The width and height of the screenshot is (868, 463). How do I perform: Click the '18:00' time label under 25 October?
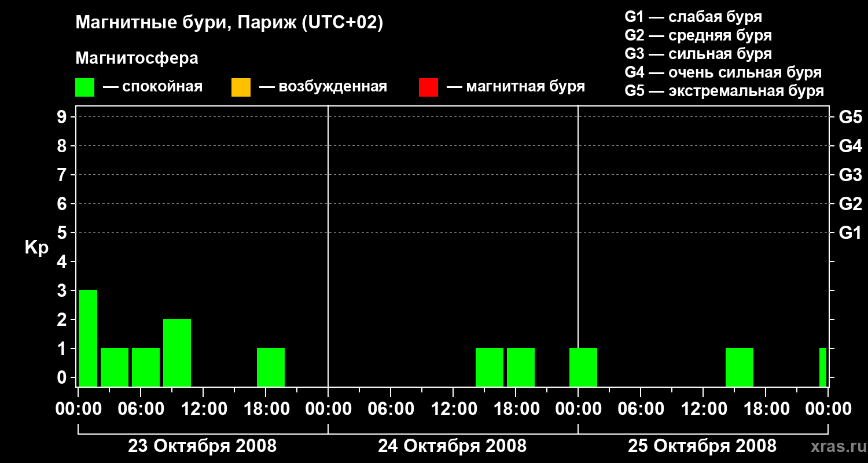coord(766,409)
